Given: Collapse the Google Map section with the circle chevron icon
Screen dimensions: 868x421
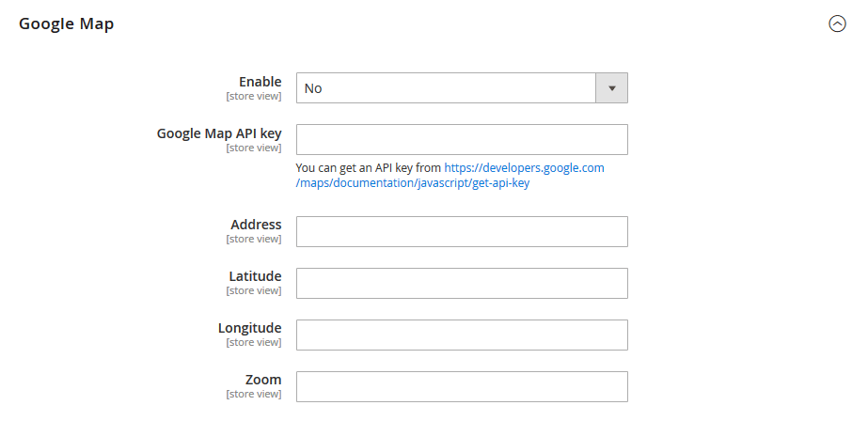Looking at the screenshot, I should point(837,24).
